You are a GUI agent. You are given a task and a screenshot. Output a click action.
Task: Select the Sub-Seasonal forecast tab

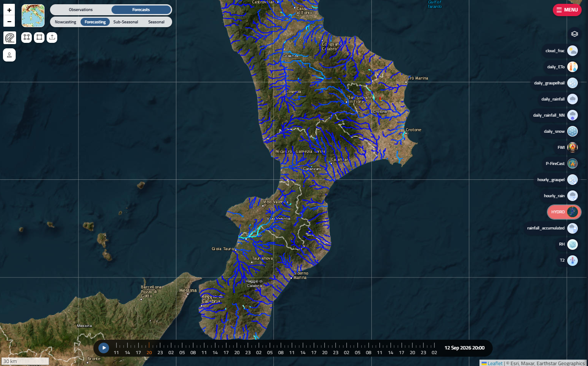click(x=125, y=22)
